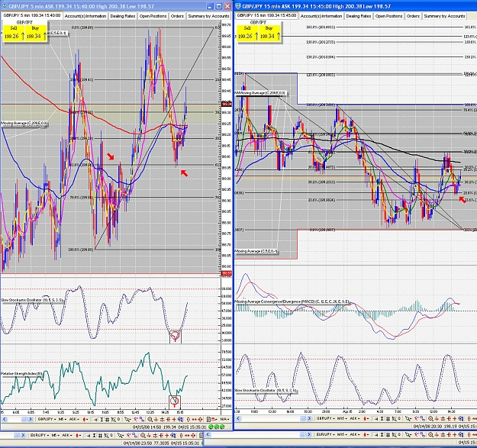Toggle chart shift icon in GBP/JPY 15 min toolbar

[376, 419]
